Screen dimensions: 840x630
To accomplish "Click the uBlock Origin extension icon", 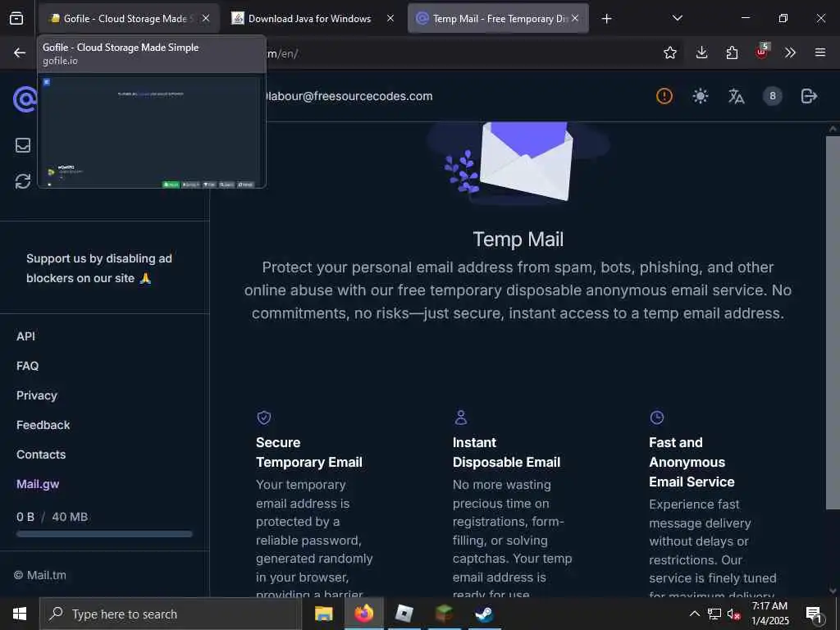I will 762,52.
